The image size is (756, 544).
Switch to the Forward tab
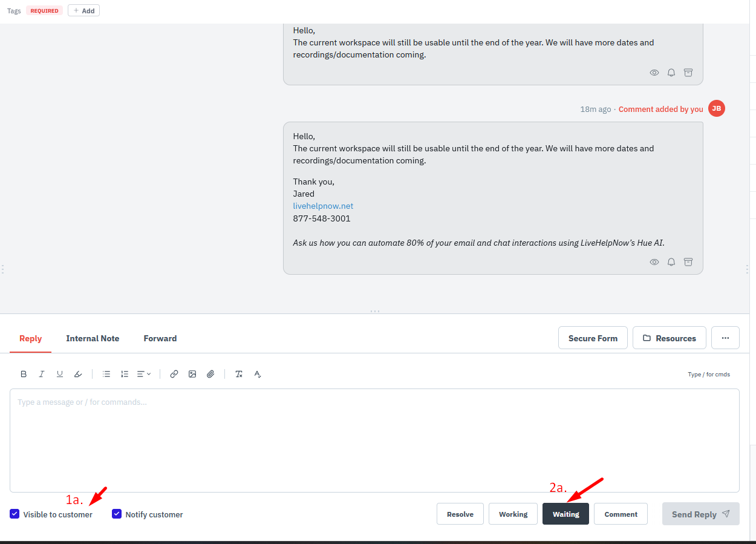pos(160,338)
